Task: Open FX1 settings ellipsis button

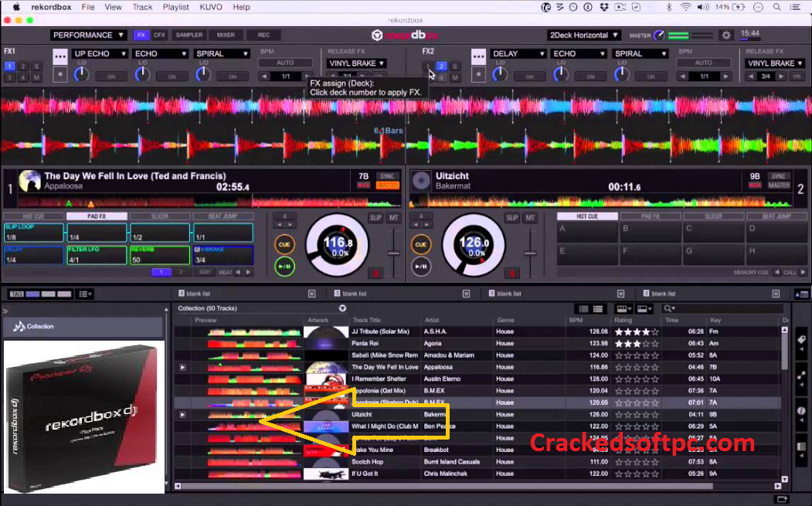Action: click(60, 56)
